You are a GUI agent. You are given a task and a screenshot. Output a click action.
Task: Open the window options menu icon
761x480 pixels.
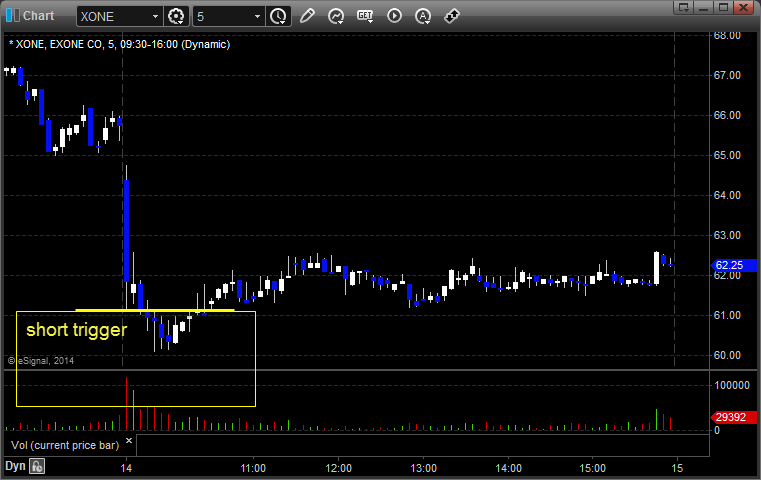684,7
